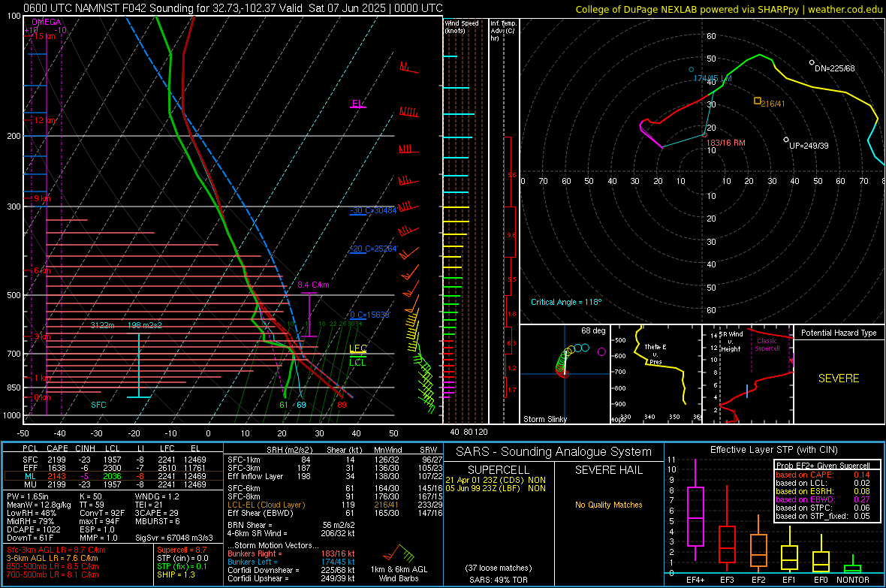Click the ConvT = 92F value

(x=102, y=514)
